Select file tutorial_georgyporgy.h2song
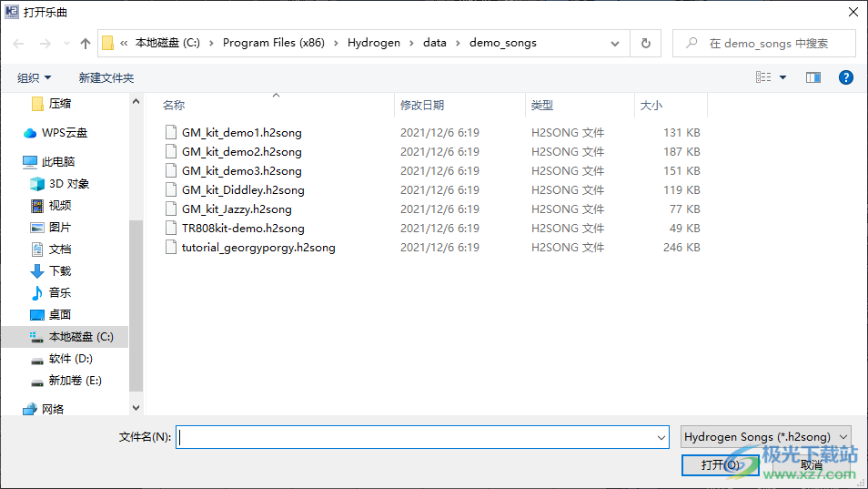Screen dimensions: 868x489 click(x=258, y=247)
